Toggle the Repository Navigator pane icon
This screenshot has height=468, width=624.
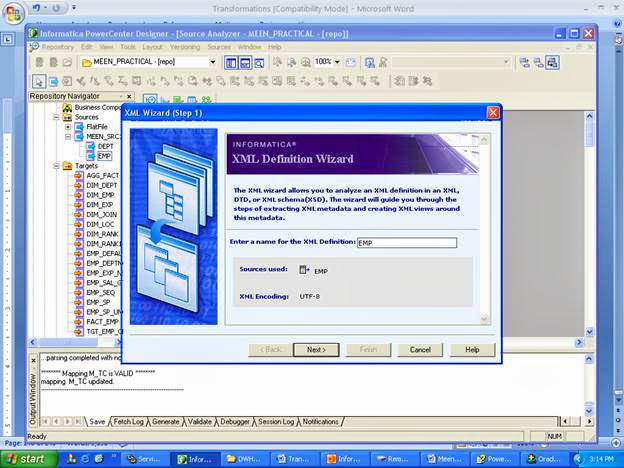pos(231,62)
